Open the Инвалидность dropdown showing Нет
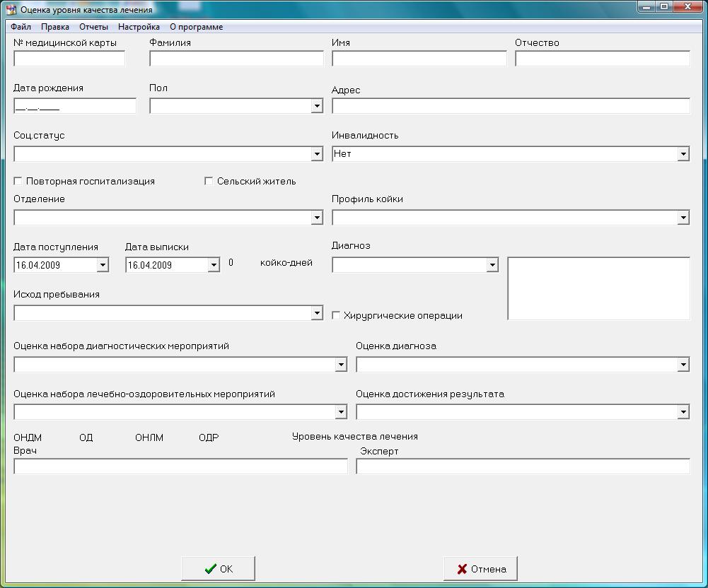The height and width of the screenshot is (588, 708). point(683,154)
